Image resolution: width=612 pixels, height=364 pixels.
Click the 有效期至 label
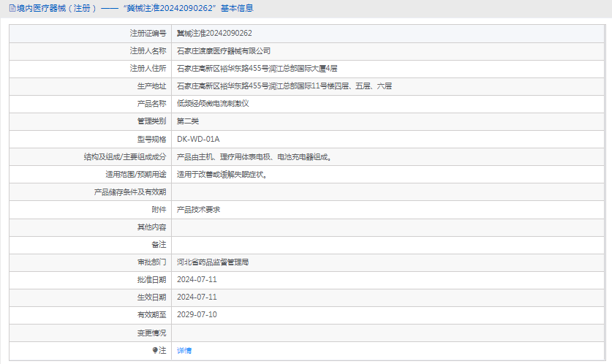(151, 315)
